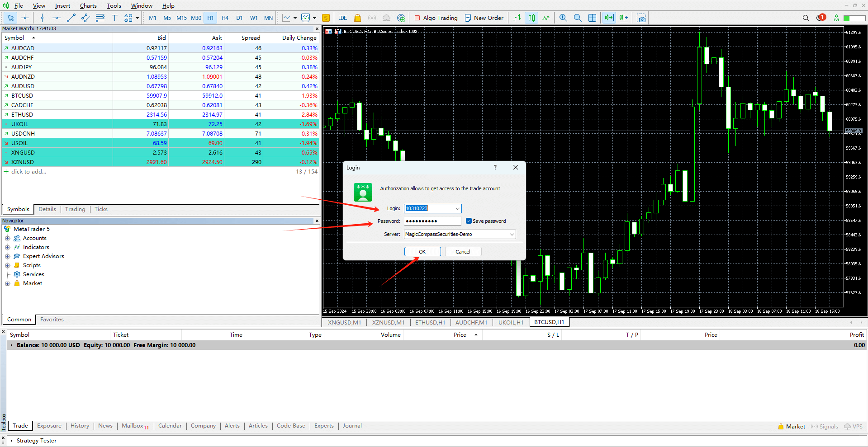Viewport: 868px width, 447px height.
Task: Switch chart to candlesticks
Action: click(x=531, y=18)
